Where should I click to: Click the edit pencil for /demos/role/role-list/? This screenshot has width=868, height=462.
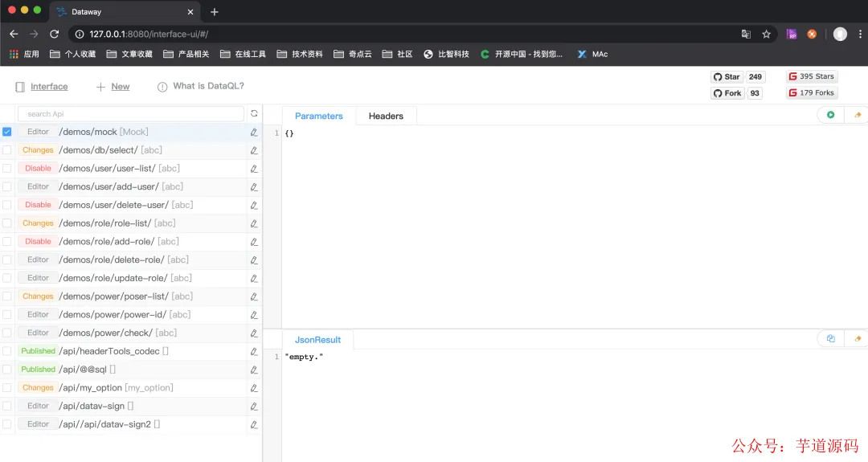coord(253,223)
